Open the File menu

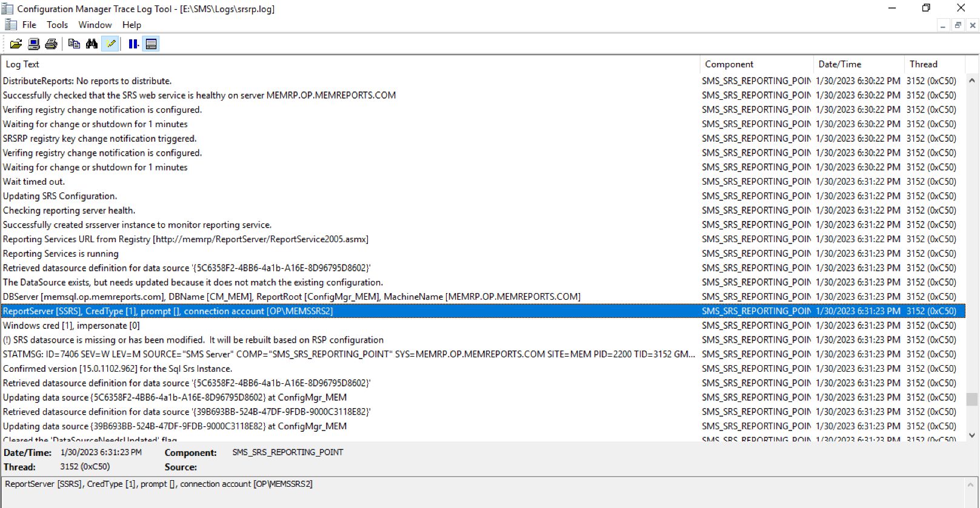coord(29,25)
